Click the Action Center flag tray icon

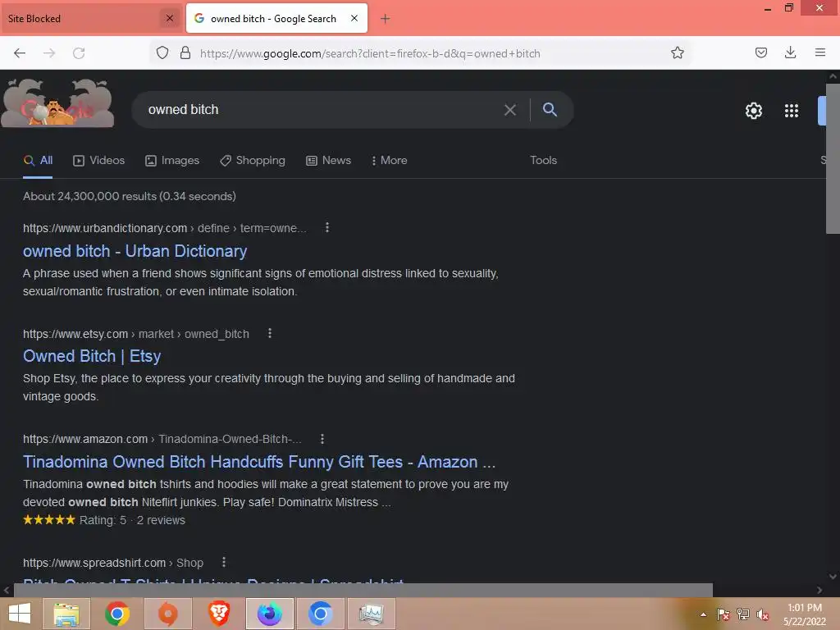click(724, 614)
